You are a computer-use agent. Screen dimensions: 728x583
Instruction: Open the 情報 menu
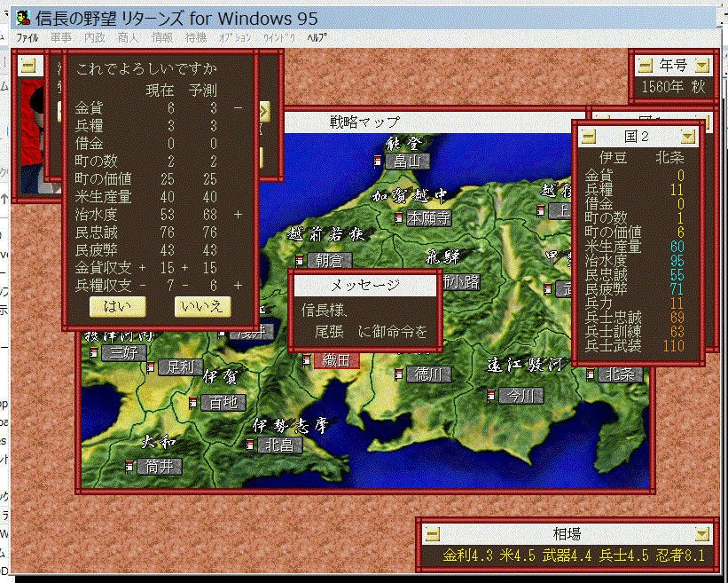[x=162, y=38]
